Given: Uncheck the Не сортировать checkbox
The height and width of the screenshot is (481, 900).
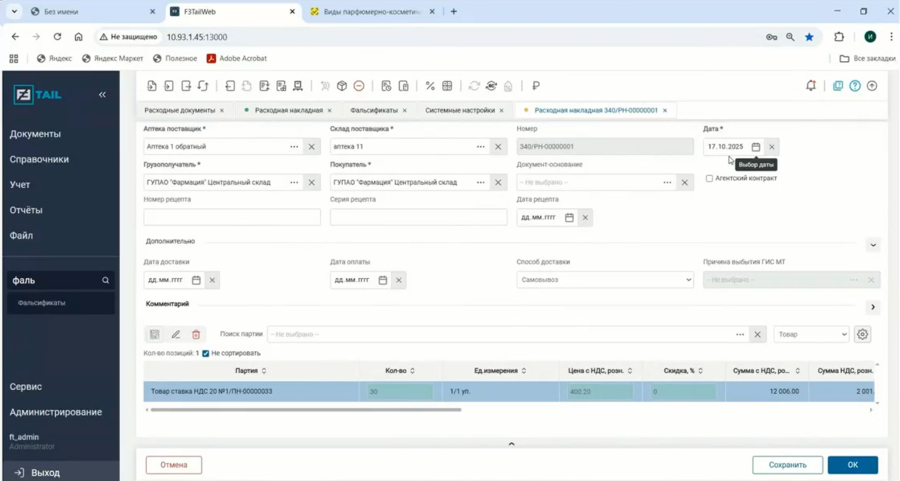Looking at the screenshot, I should (206, 353).
